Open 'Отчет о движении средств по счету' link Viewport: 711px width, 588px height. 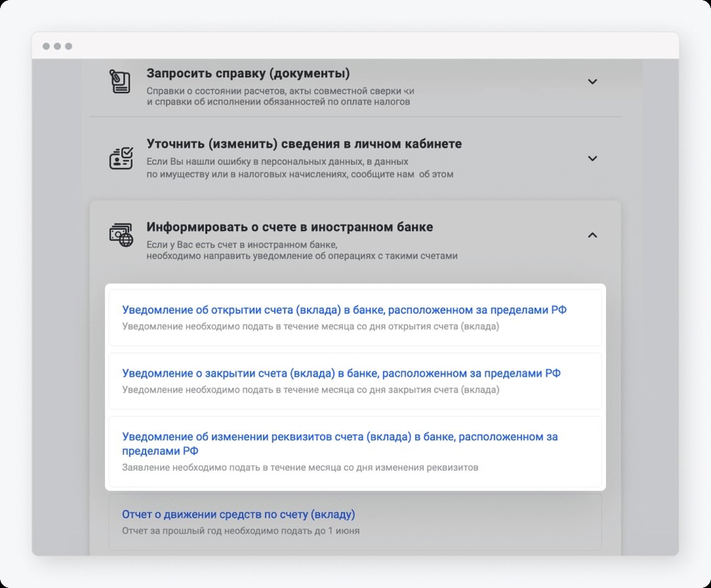coord(238,514)
